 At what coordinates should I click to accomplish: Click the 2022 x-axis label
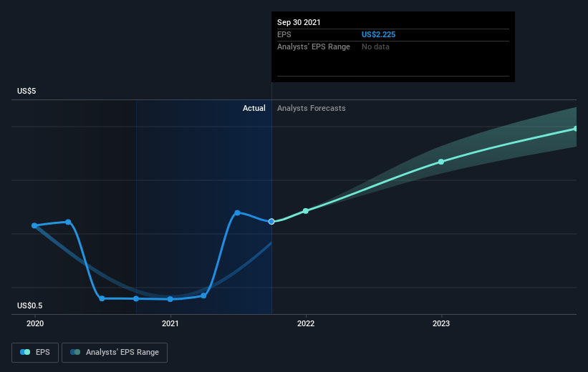(x=306, y=324)
